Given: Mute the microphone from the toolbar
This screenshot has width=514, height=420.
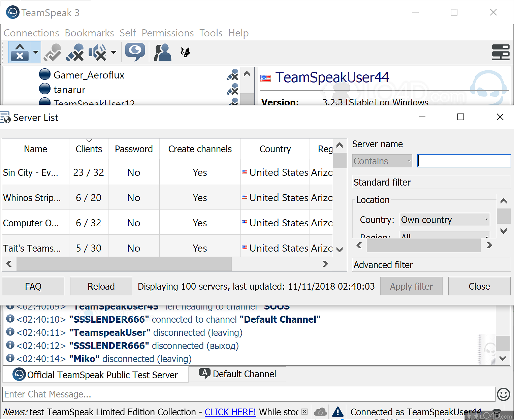Looking at the screenshot, I should point(75,53).
